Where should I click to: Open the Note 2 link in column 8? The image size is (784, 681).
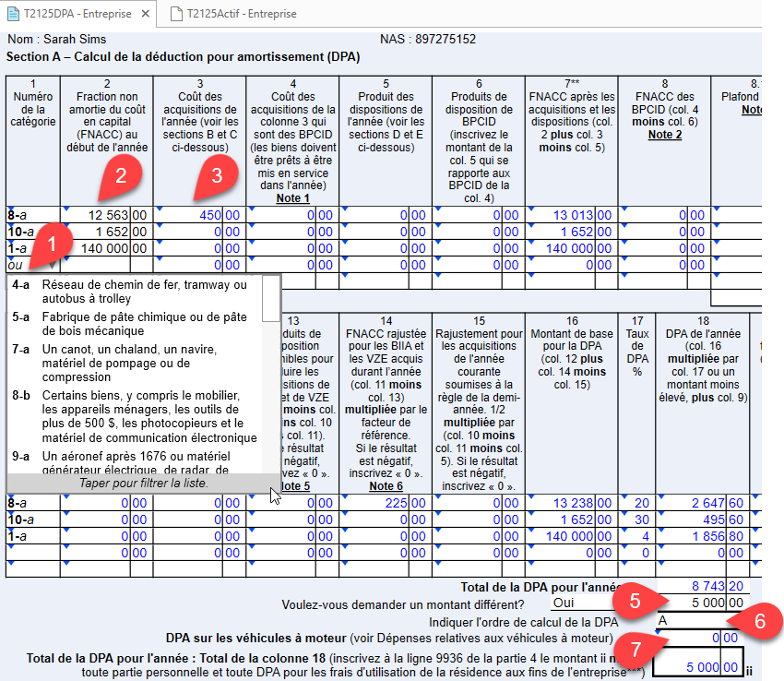[664, 135]
